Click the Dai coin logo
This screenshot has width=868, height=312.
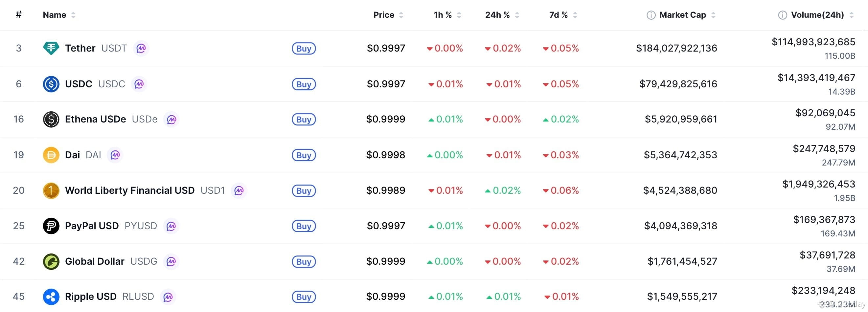click(x=51, y=155)
